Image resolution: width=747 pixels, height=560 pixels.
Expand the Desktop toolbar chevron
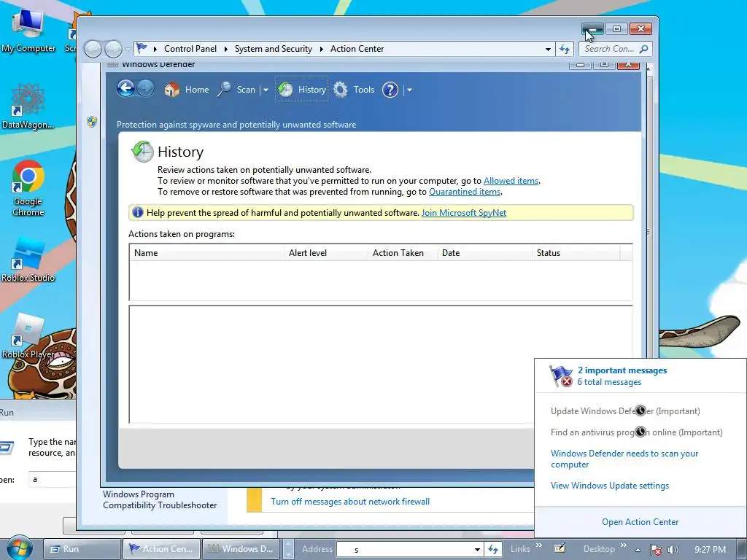click(x=624, y=545)
